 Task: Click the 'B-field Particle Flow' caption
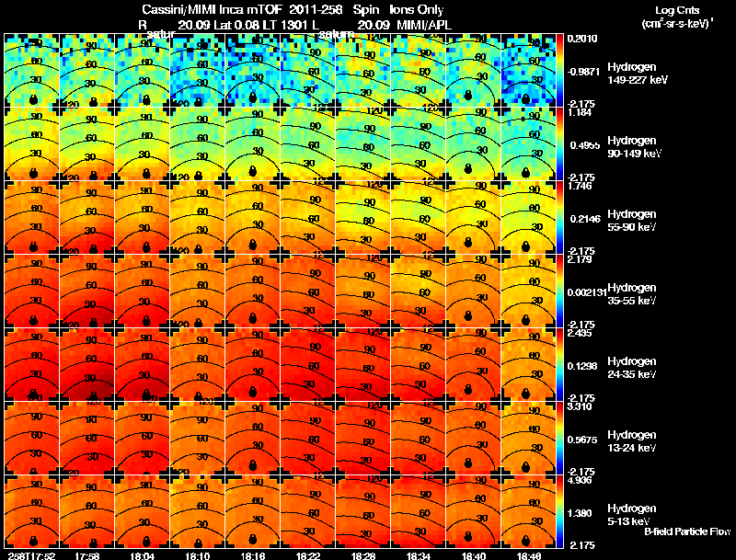(687, 531)
